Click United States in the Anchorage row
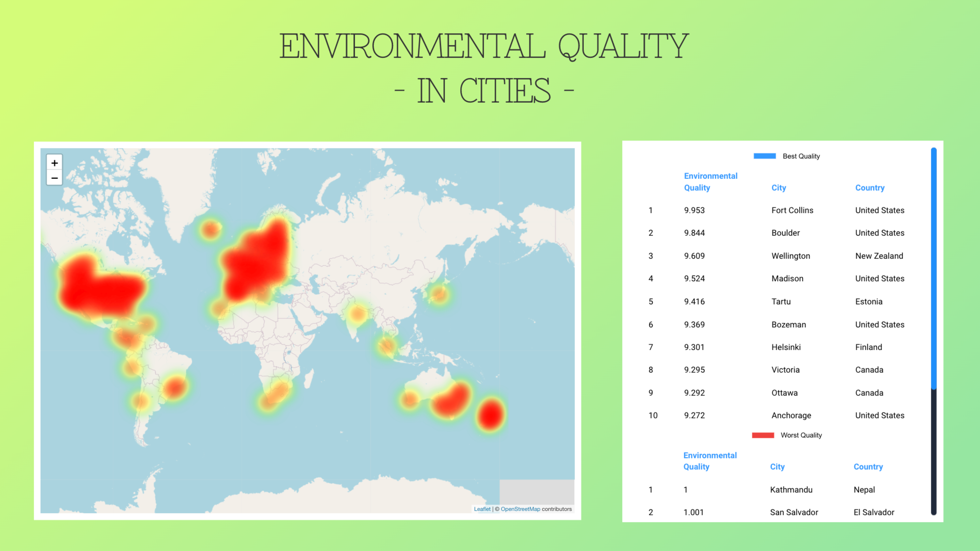This screenshot has height=551, width=980. [880, 415]
